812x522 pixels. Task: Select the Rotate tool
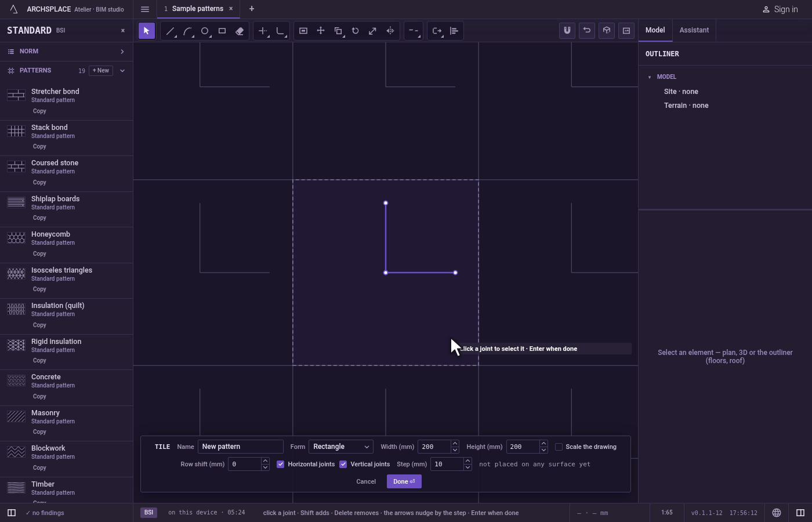point(356,31)
